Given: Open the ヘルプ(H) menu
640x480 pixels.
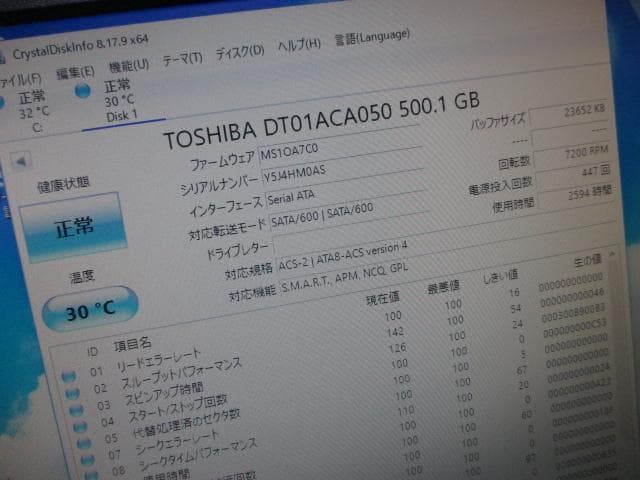Looking at the screenshot, I should (299, 44).
